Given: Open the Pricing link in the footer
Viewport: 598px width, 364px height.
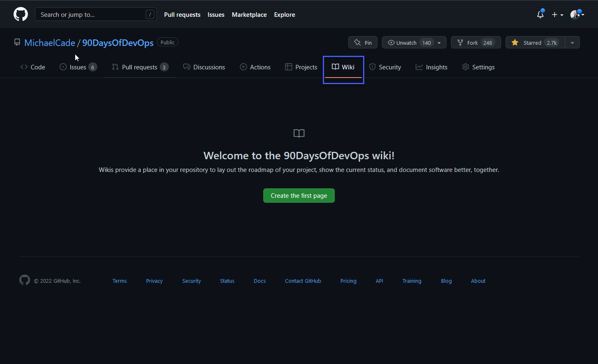Looking at the screenshot, I should pyautogui.click(x=348, y=281).
